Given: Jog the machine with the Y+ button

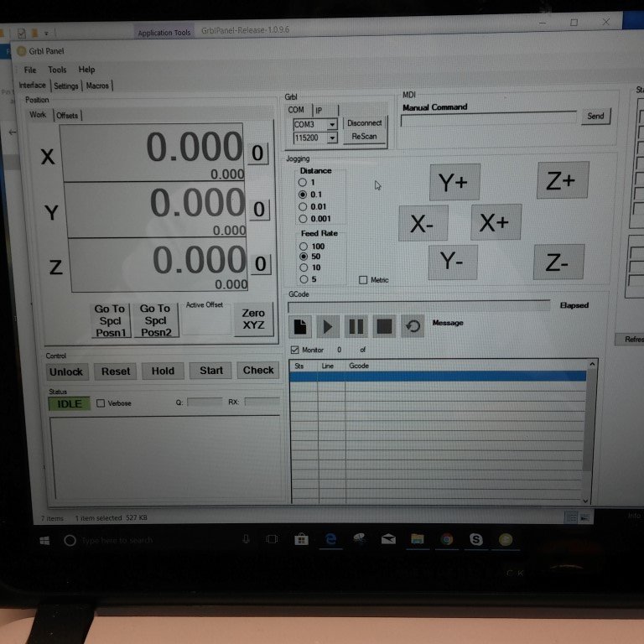Looking at the screenshot, I should 454,183.
